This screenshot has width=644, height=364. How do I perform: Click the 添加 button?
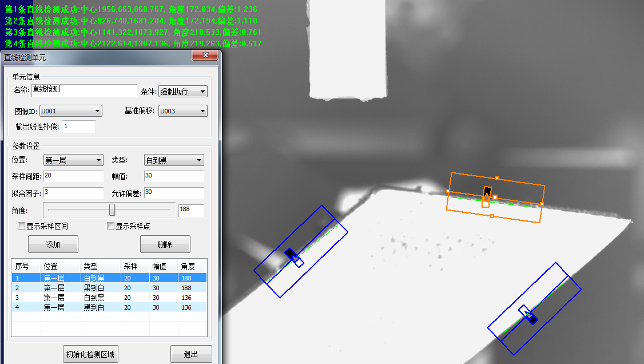[53, 244]
